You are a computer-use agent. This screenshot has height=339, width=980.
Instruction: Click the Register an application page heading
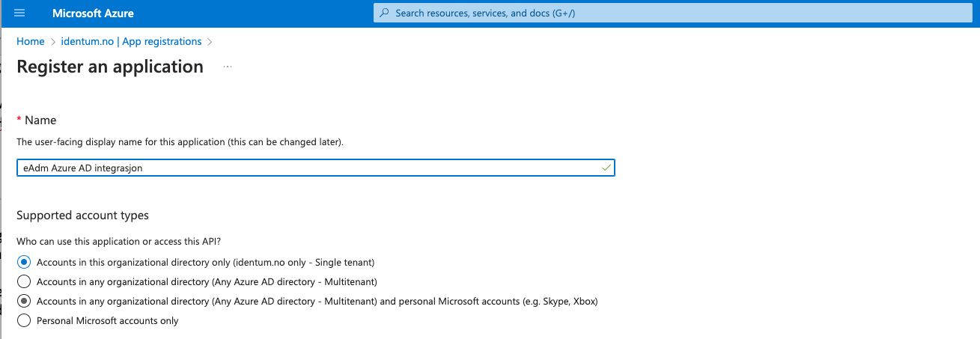click(x=110, y=67)
